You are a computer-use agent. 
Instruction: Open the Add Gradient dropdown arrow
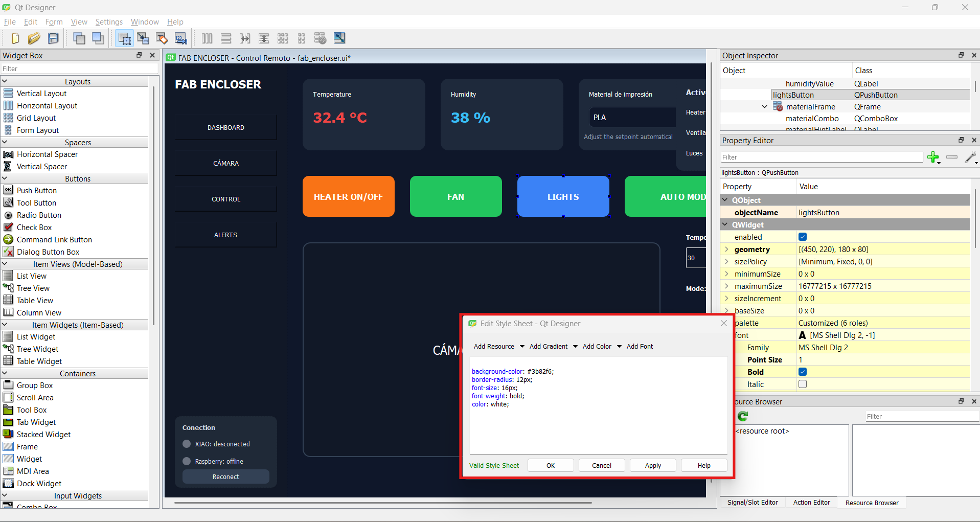click(x=575, y=347)
